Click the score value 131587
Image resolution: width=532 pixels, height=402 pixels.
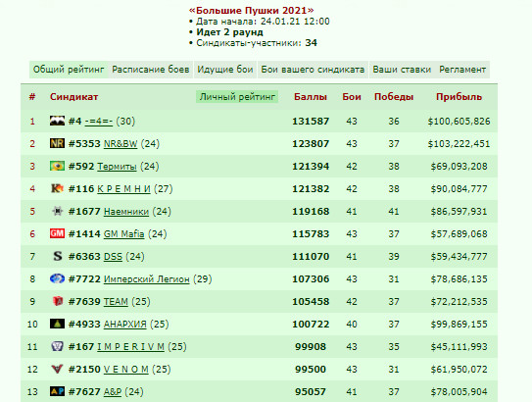[x=311, y=122]
